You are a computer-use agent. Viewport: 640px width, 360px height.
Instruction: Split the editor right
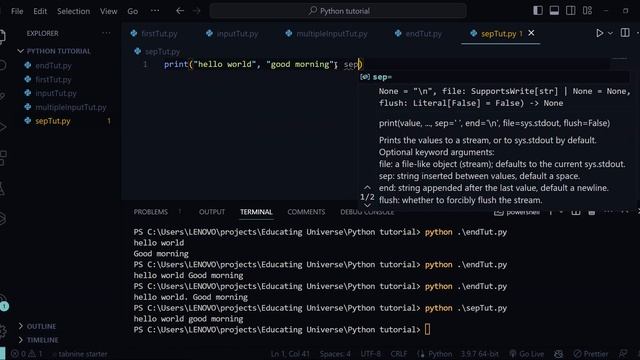[625, 33]
